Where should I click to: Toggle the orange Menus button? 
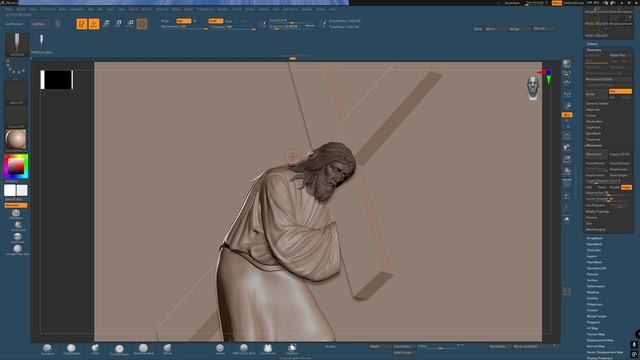point(557,3)
